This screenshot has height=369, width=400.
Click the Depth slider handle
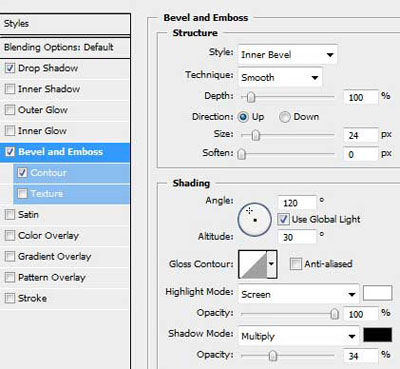coord(251,97)
